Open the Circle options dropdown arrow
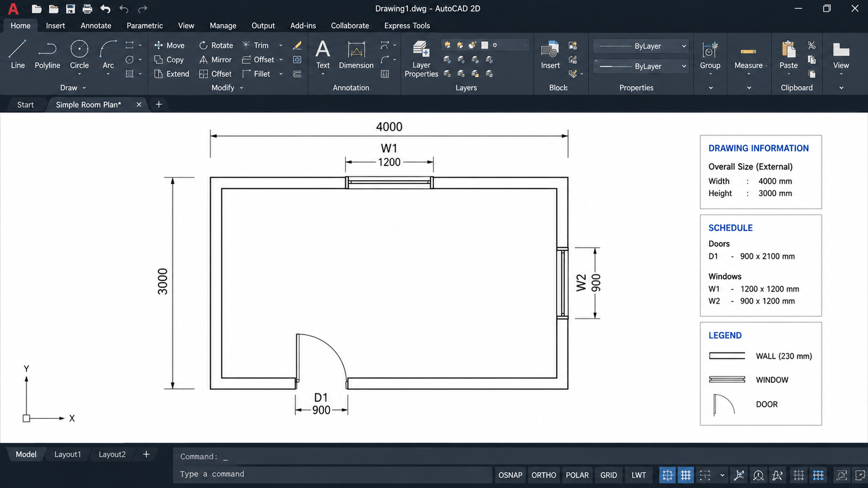 79,74
